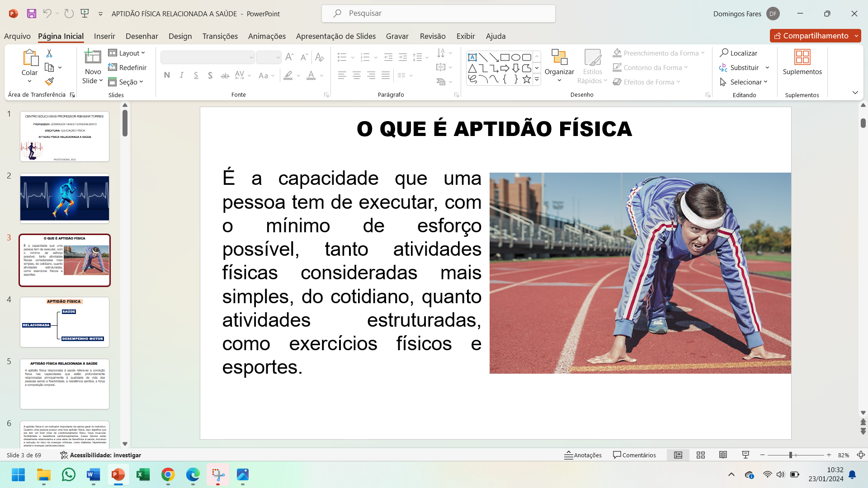
Task: Cut selection with the scissors icon
Action: tap(49, 53)
